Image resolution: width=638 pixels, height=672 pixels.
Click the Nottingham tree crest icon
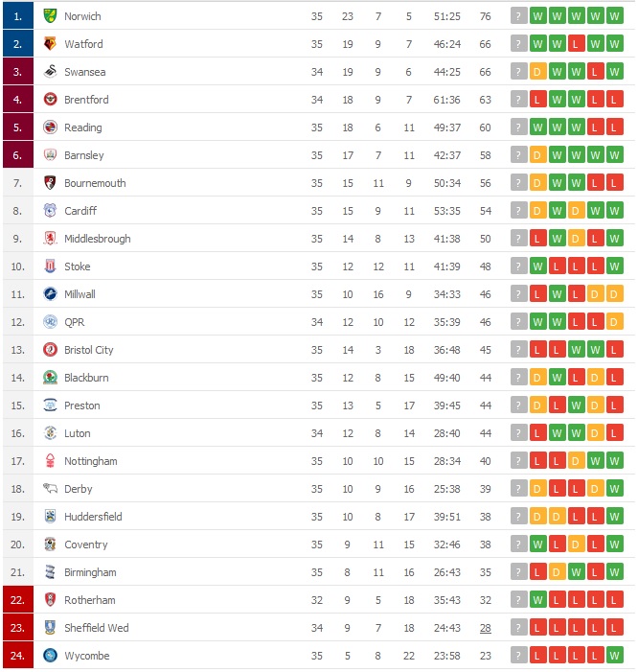point(50,461)
